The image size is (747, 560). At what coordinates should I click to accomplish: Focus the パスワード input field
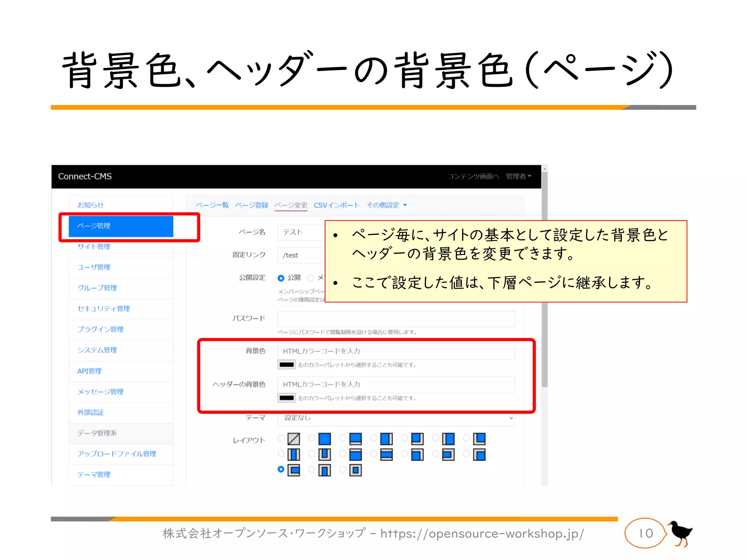(396, 319)
